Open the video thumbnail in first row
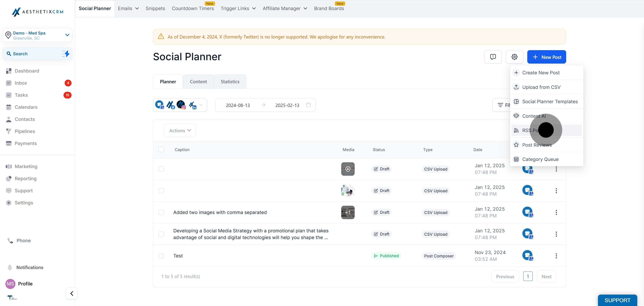The height and width of the screenshot is (306, 644). coord(348,169)
